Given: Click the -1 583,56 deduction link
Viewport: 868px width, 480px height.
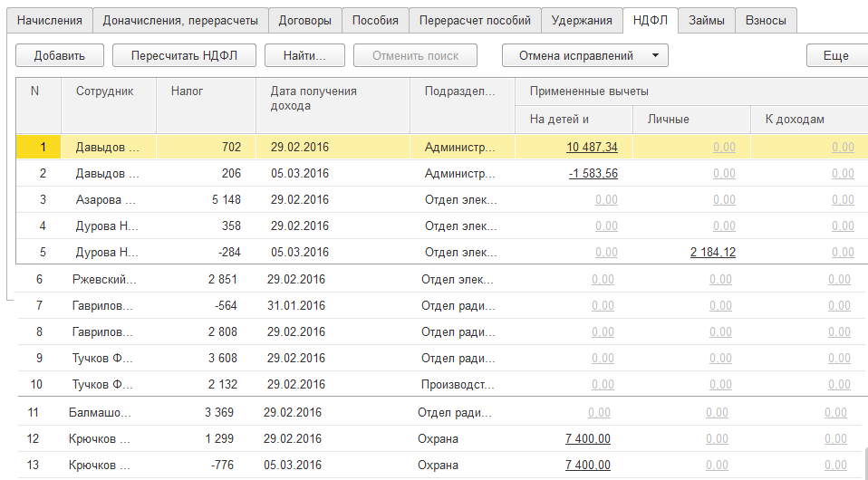Looking at the screenshot, I should point(593,174).
